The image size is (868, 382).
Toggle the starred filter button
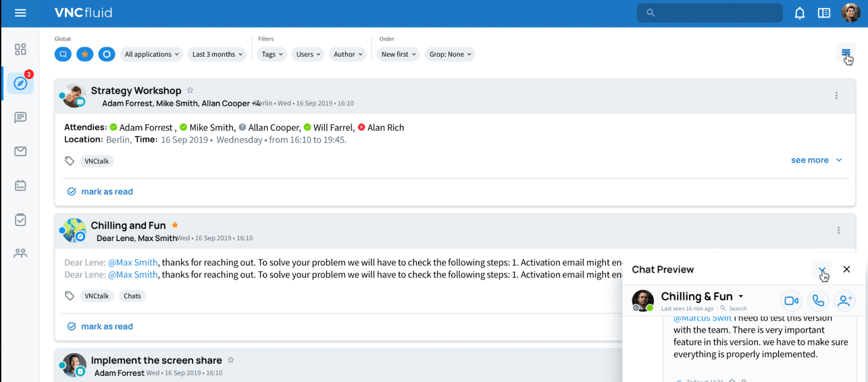pyautogui.click(x=84, y=54)
